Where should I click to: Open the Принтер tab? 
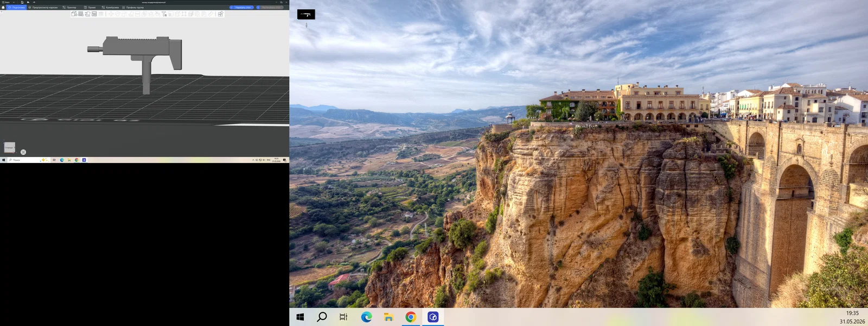[x=69, y=8]
